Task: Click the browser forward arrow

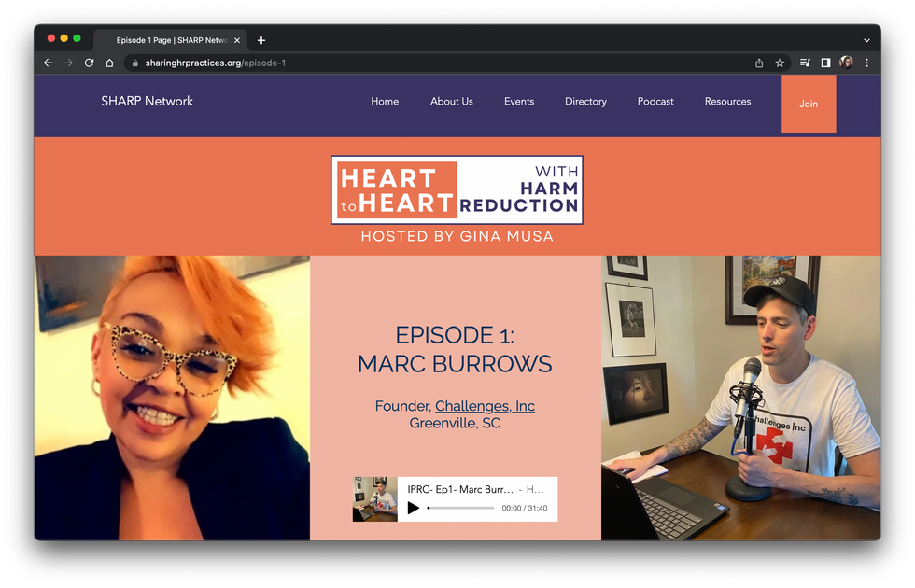Action: pos(68,63)
